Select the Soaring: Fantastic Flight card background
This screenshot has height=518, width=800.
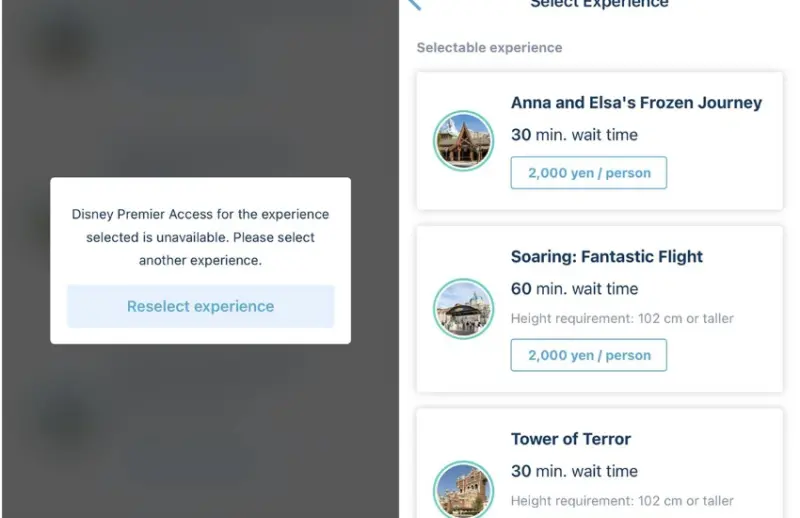tap(599, 309)
